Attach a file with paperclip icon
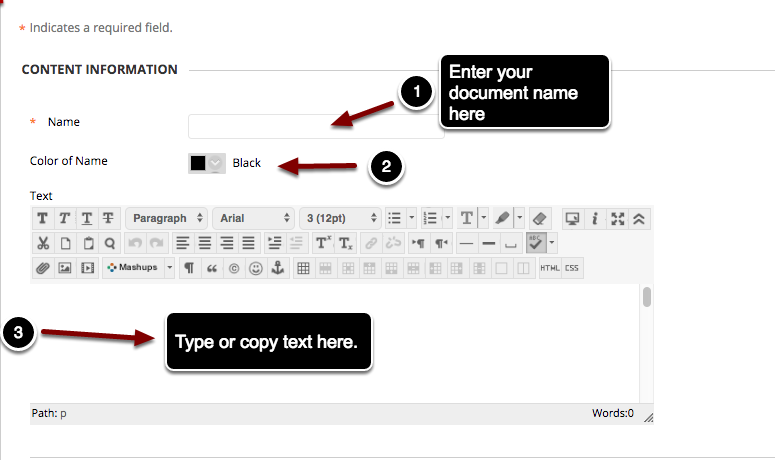Image resolution: width=775 pixels, height=460 pixels. [x=43, y=268]
